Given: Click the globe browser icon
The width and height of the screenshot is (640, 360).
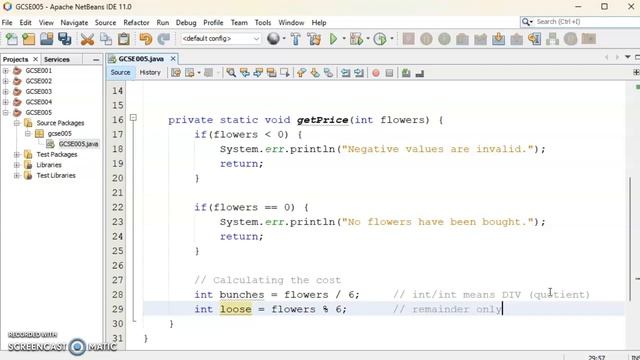Looking at the screenshot, I should click(273, 39).
